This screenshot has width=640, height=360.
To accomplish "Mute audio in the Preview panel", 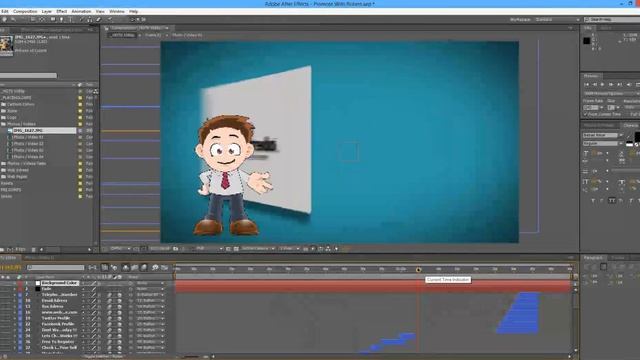I will [629, 84].
